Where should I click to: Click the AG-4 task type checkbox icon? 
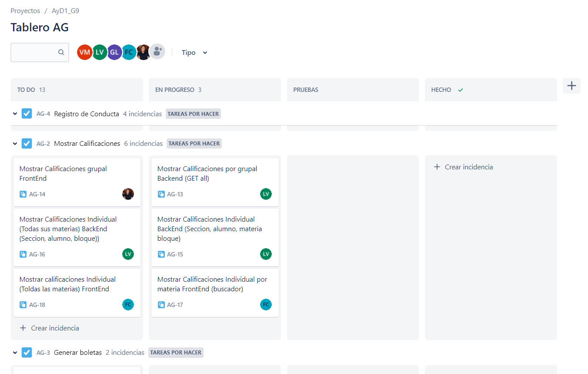click(x=27, y=114)
